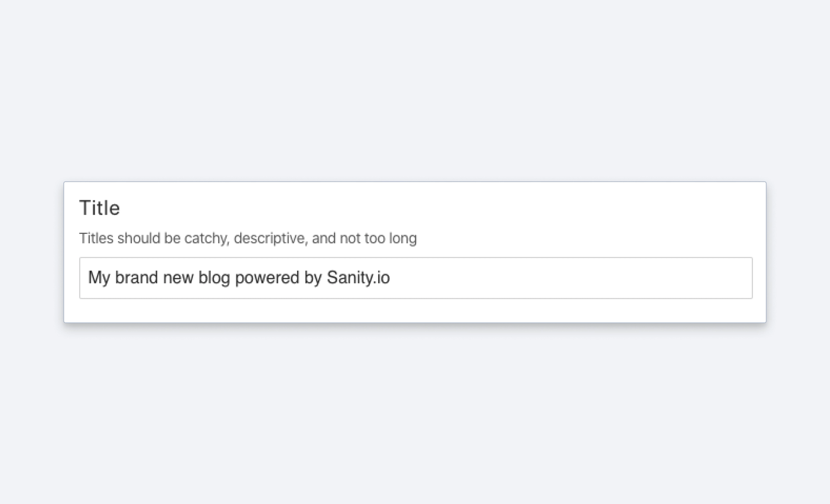Click blank white area right of Title label
Screen dimensions: 830x504
pos(438,207)
